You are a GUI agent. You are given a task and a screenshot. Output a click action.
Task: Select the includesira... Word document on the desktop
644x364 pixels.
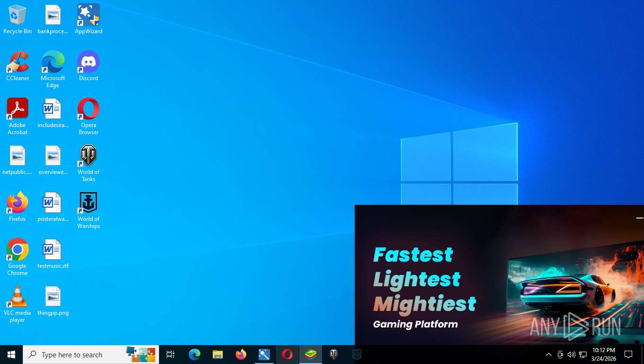pos(53,113)
